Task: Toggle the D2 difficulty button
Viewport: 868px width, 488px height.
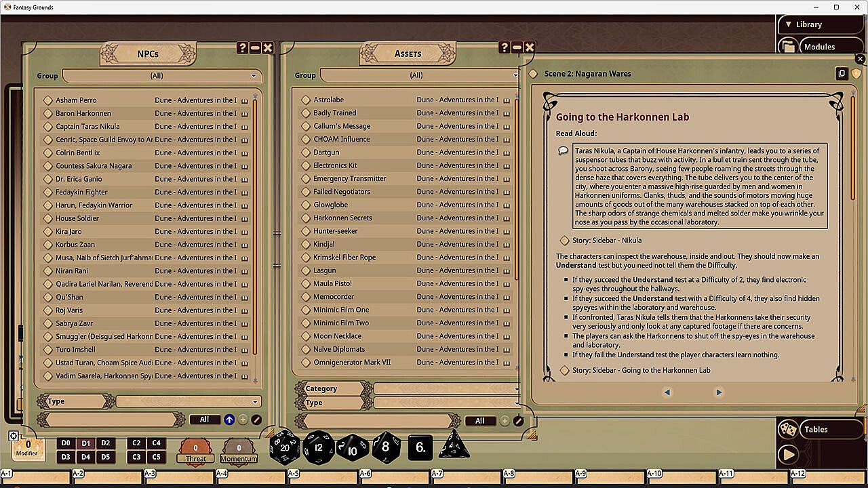Action: coord(105,443)
